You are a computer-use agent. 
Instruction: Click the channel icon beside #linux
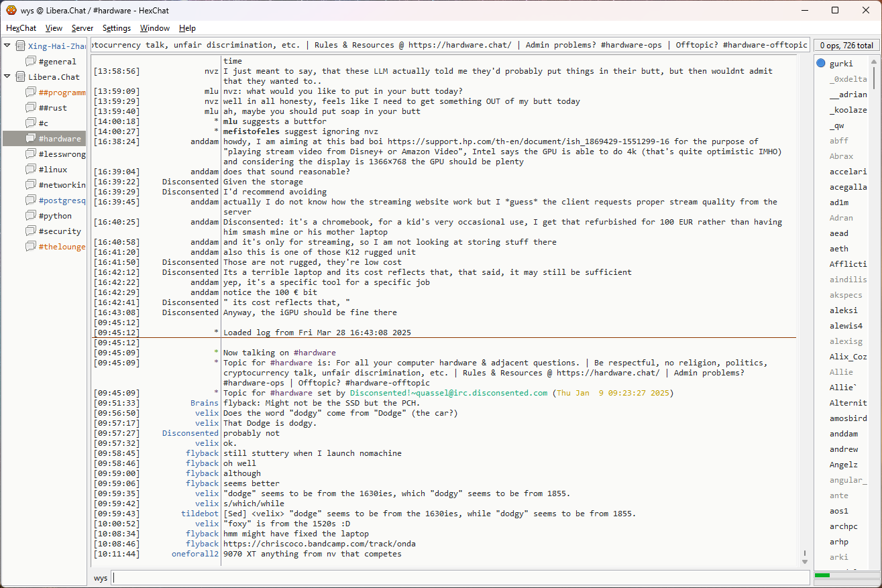point(31,170)
